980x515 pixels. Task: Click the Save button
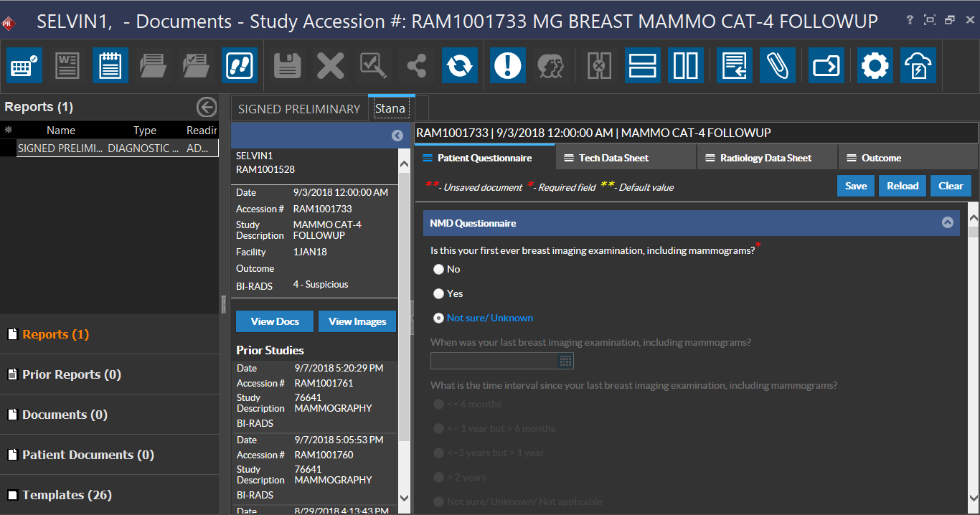click(x=855, y=186)
